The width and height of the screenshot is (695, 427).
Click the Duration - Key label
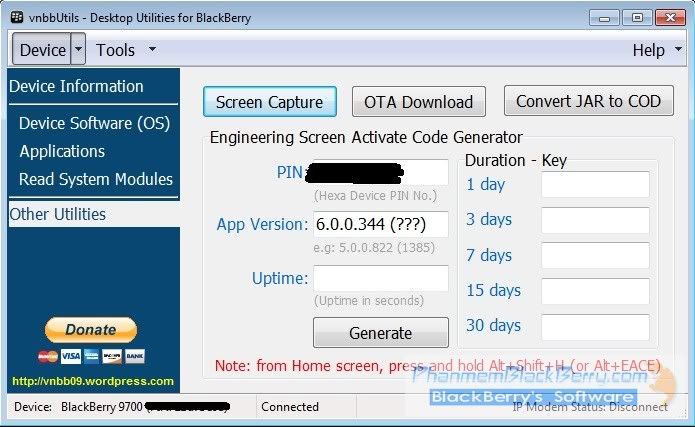tap(516, 160)
